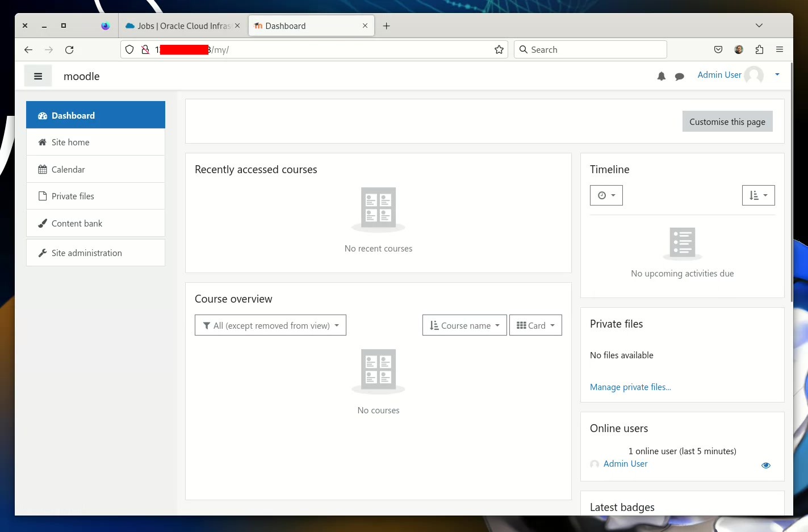Toggle visibility of online users list
This screenshot has height=532, width=808.
(766, 465)
